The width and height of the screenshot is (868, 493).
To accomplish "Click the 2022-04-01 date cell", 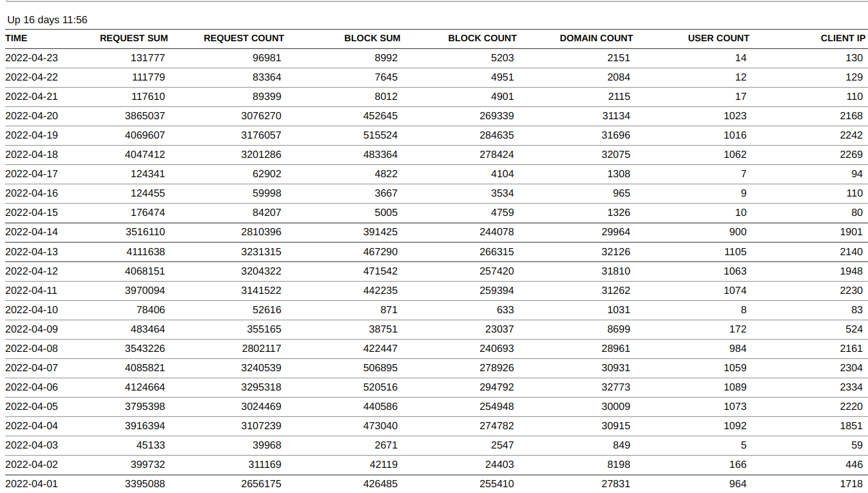I will pos(32,483).
